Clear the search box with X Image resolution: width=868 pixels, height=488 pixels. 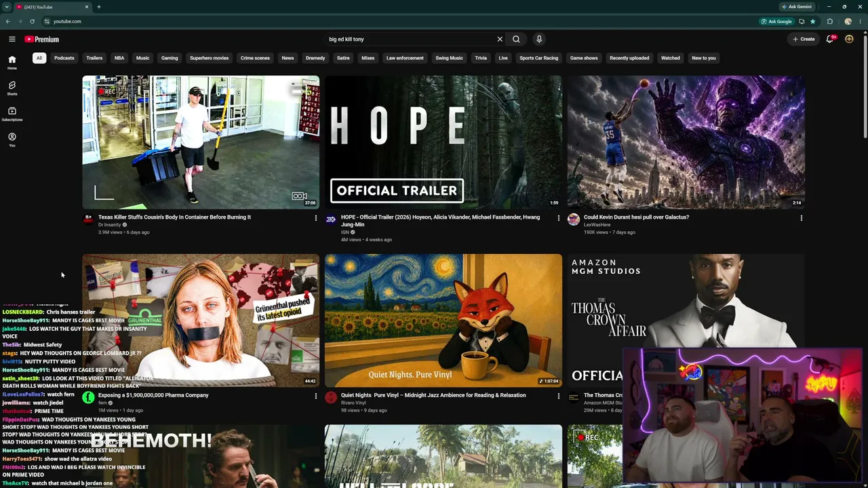(500, 39)
